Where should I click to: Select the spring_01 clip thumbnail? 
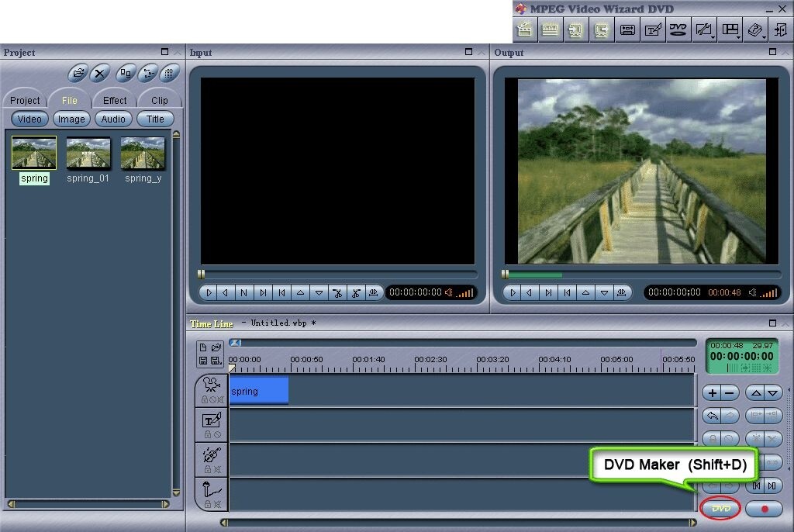[x=88, y=154]
